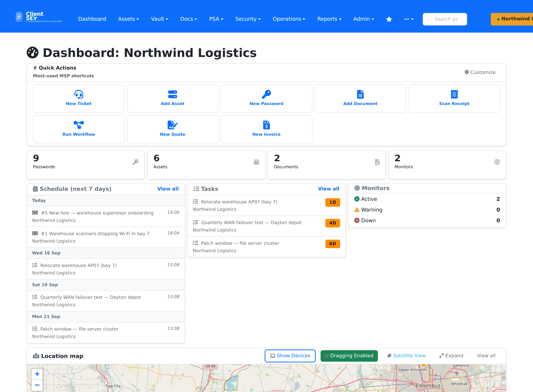Open the Docs dropdown menu
The height and width of the screenshot is (392, 533).
(x=189, y=19)
